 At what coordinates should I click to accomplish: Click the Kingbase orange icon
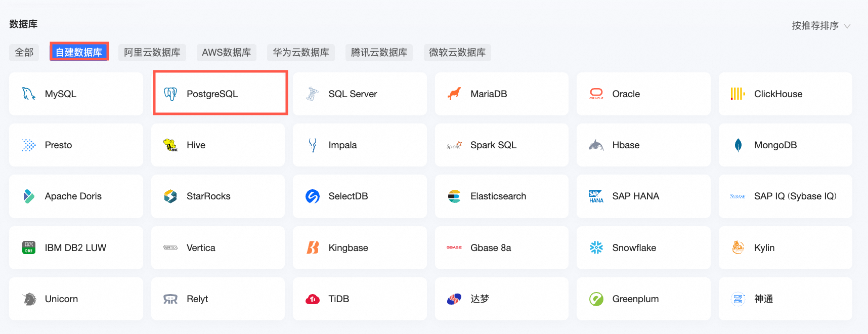pos(313,247)
